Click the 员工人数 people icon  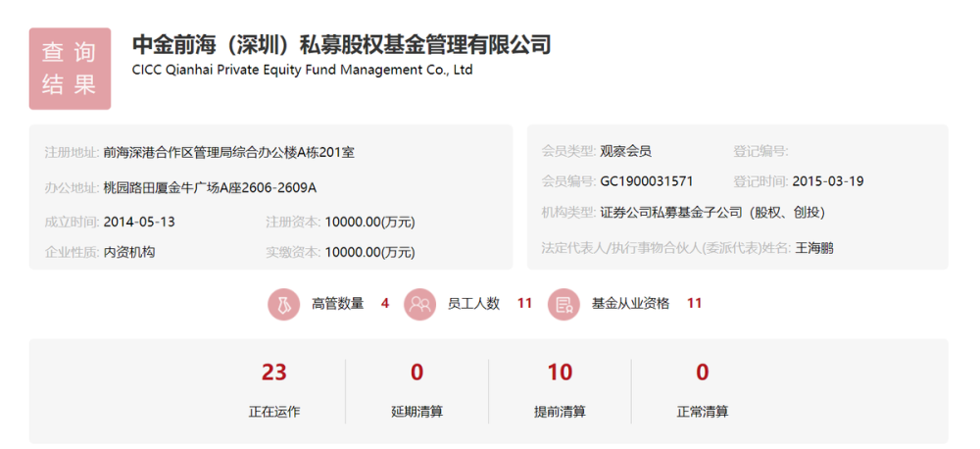[x=420, y=304]
